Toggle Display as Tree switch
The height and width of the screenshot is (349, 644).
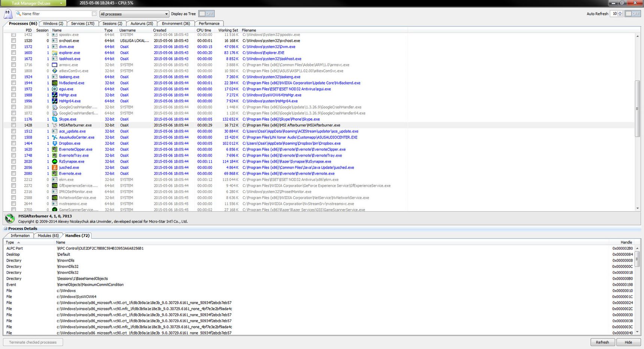point(206,13)
